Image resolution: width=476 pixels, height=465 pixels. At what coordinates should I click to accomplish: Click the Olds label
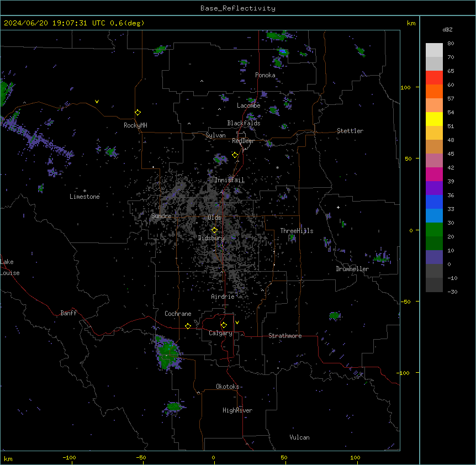pyautogui.click(x=214, y=218)
